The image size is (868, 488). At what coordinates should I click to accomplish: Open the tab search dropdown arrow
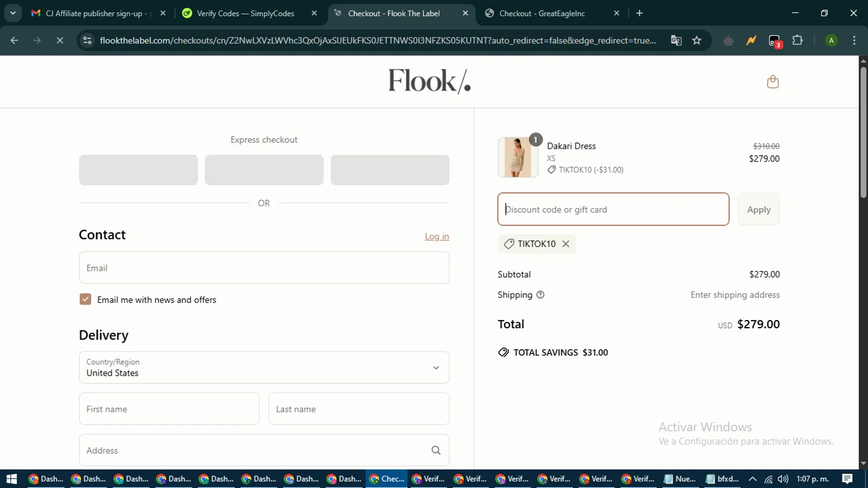click(x=13, y=13)
